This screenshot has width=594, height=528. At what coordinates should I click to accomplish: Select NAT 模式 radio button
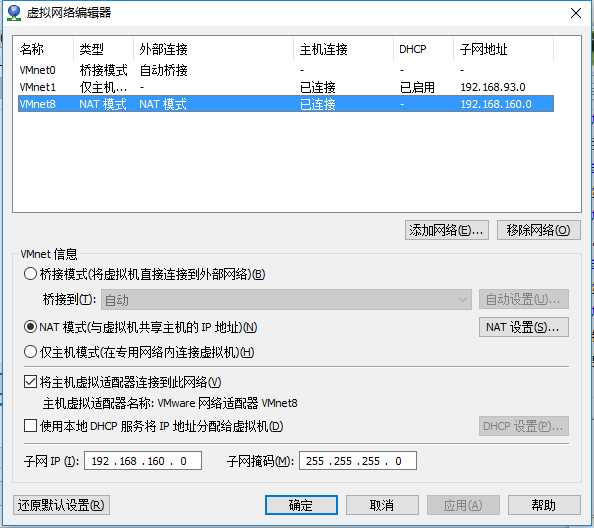point(30,327)
